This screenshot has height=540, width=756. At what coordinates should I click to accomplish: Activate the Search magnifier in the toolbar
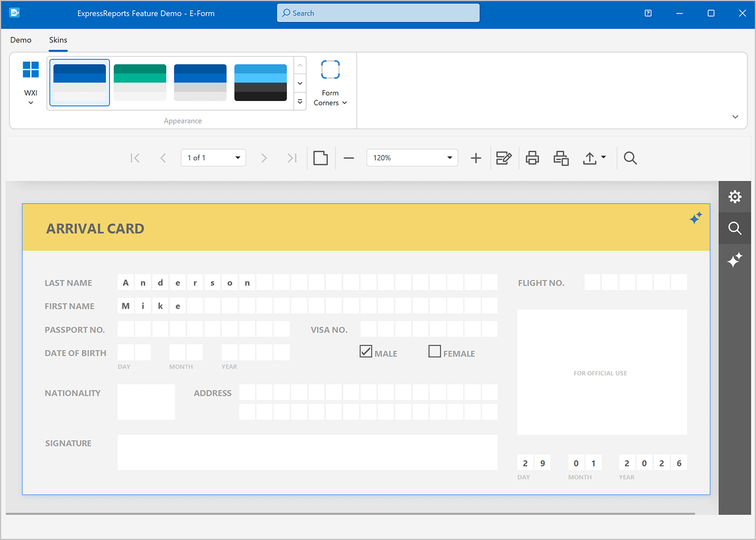630,158
